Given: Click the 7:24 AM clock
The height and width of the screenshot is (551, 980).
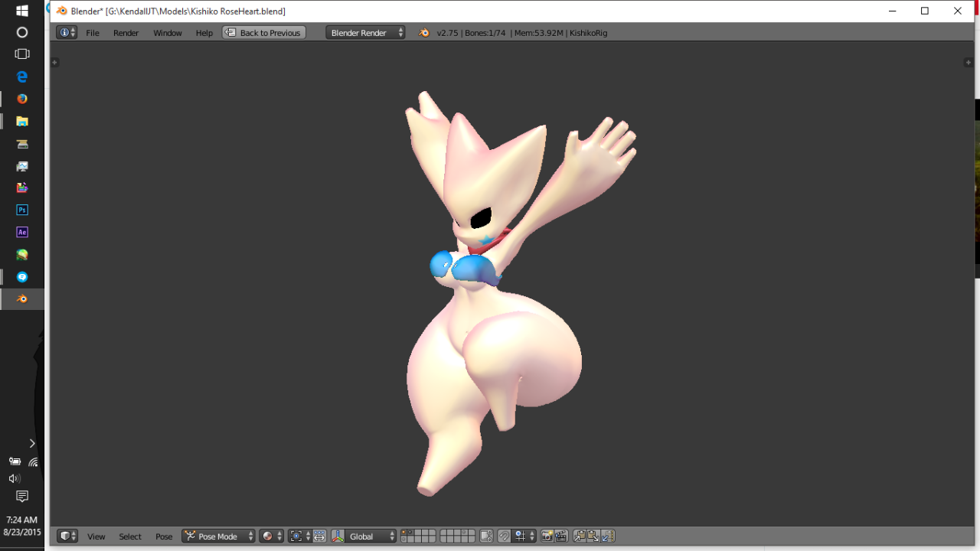Looking at the screenshot, I should point(22,520).
